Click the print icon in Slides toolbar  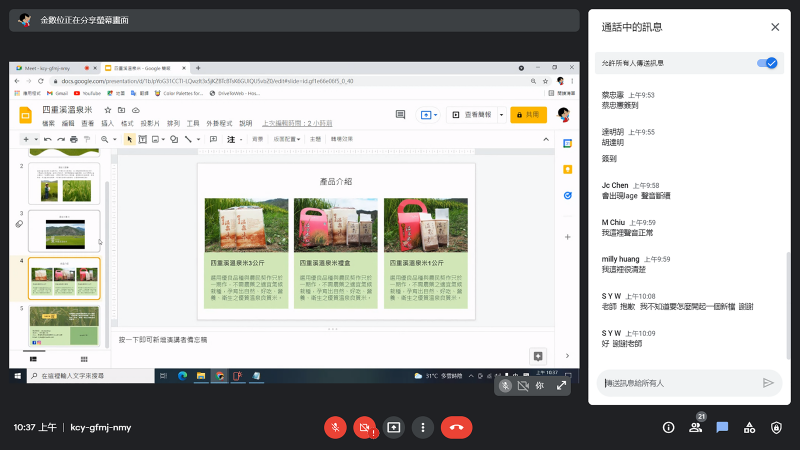coord(74,139)
